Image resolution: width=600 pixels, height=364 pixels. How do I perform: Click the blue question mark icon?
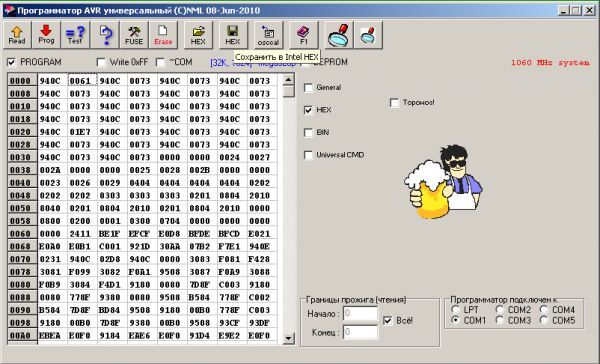(x=105, y=35)
